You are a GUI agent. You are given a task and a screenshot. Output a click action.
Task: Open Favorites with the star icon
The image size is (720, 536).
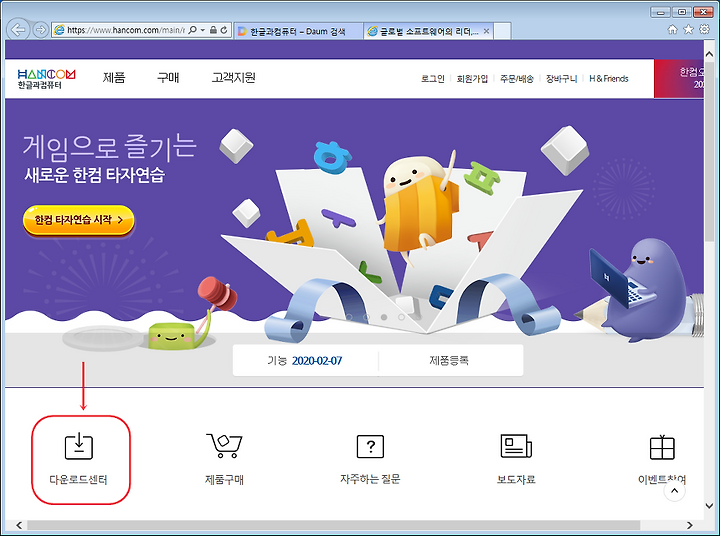click(688, 29)
